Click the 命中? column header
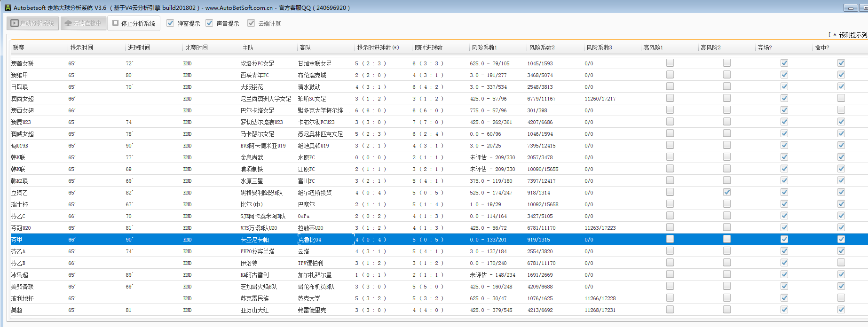868x327 pixels. [x=822, y=47]
